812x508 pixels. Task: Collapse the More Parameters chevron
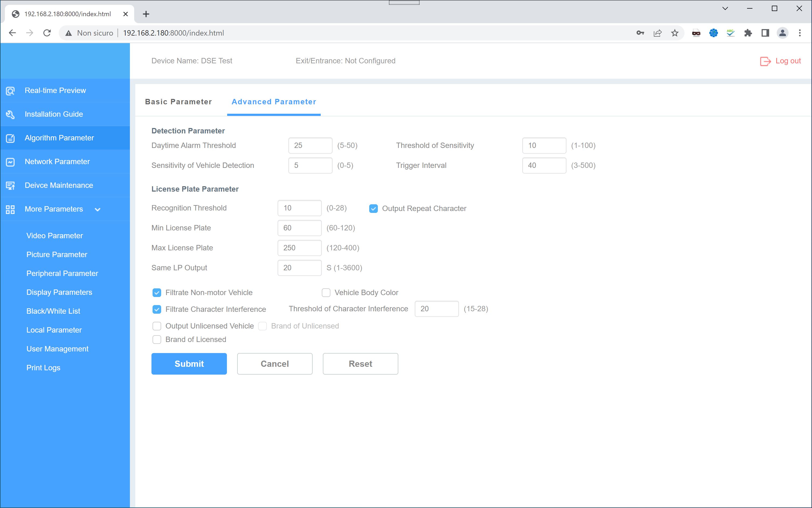[98, 210]
